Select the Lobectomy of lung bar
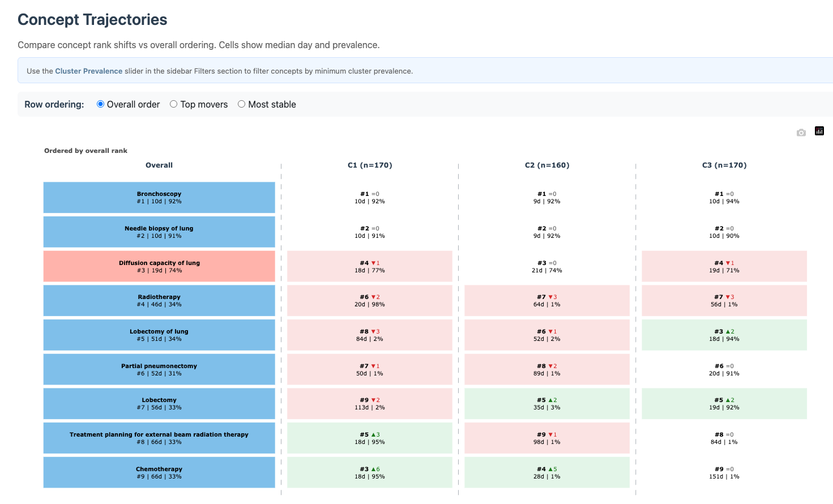Viewport: 833px width, 504px height. [x=159, y=335]
